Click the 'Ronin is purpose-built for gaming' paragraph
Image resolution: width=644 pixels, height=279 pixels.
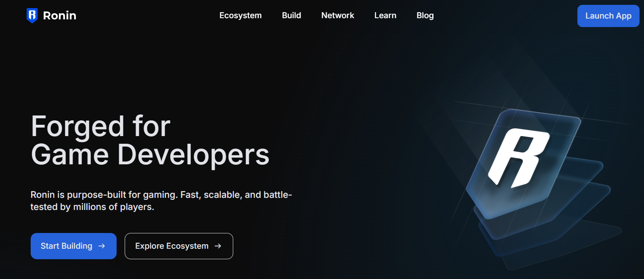point(161,201)
